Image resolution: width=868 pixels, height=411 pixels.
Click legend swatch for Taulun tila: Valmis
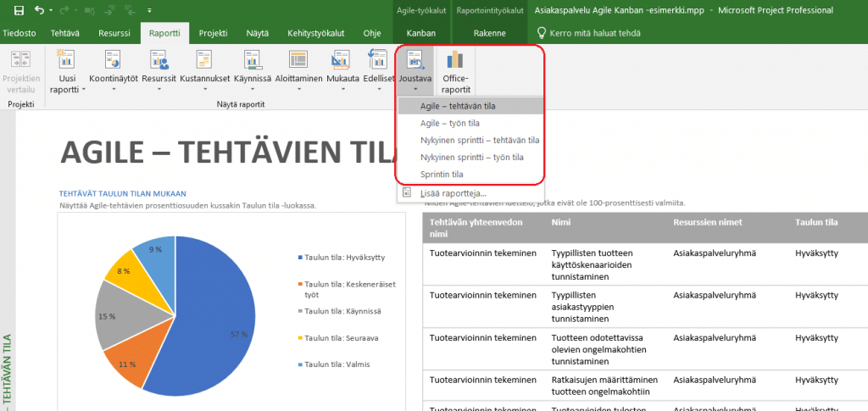(x=300, y=364)
